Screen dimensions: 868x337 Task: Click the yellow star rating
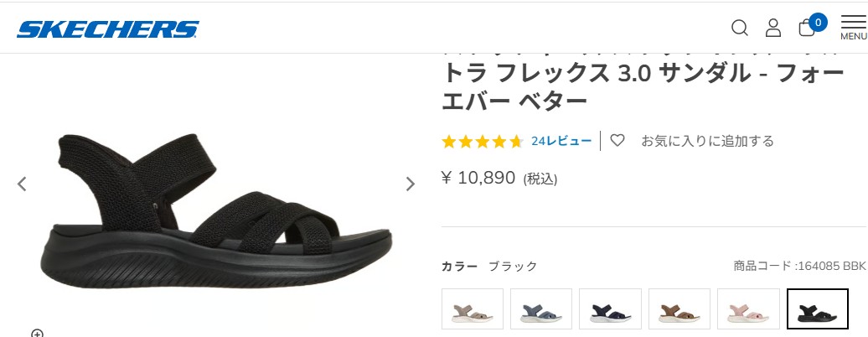pyautogui.click(x=483, y=141)
